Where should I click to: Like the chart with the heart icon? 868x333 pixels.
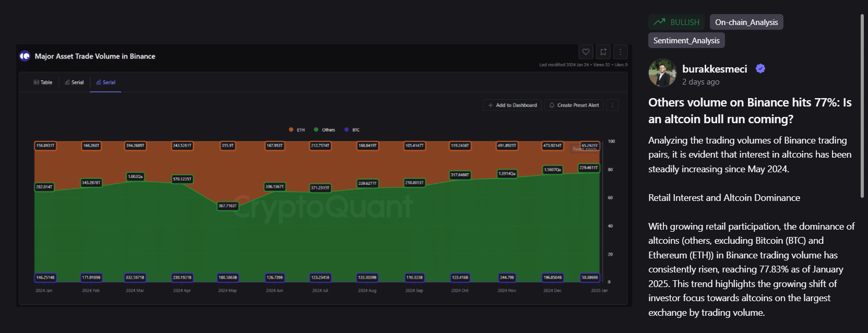586,52
